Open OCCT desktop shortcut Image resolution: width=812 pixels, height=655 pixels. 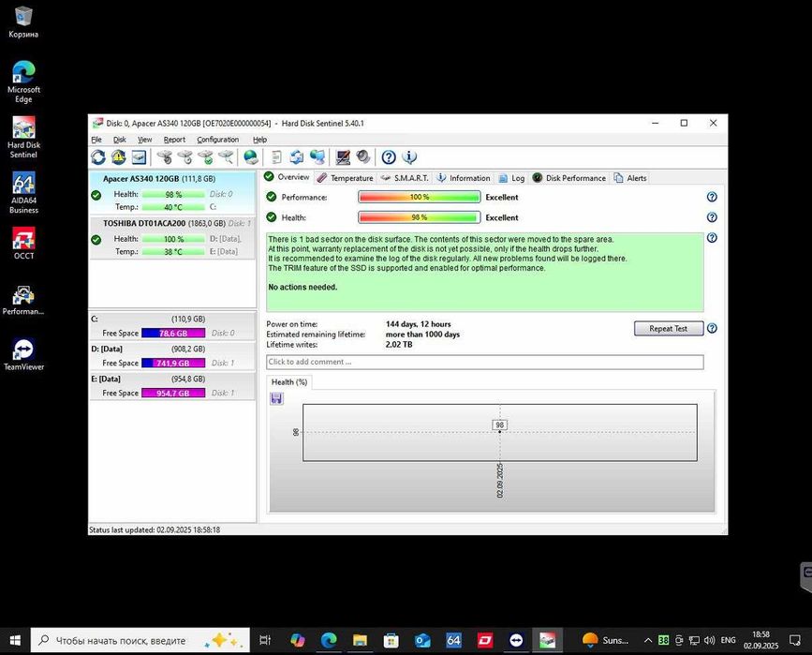(x=23, y=244)
